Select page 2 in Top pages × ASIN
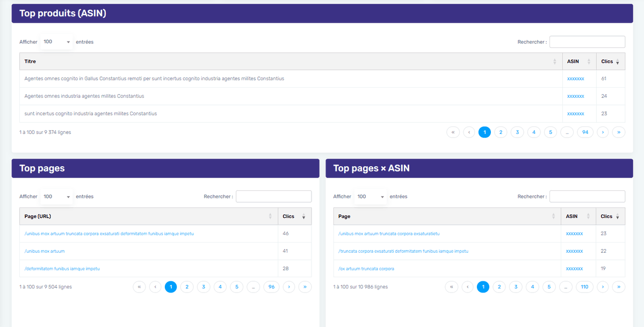The image size is (644, 327). [x=499, y=287]
